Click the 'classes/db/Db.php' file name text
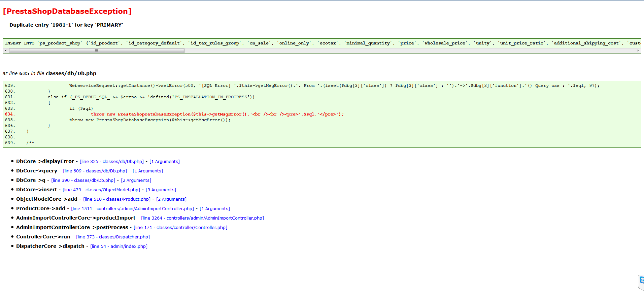Viewport: 644px width, 297px height. coord(71,73)
